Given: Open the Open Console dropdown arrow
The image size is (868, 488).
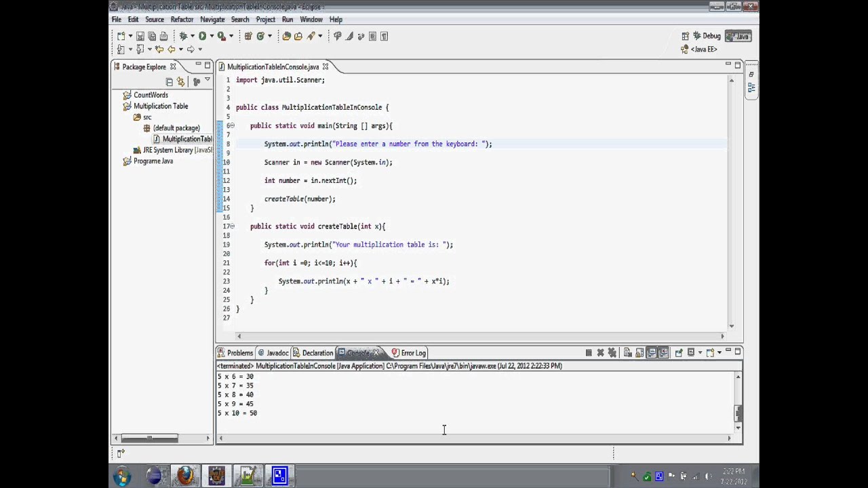Looking at the screenshot, I should [x=719, y=352].
